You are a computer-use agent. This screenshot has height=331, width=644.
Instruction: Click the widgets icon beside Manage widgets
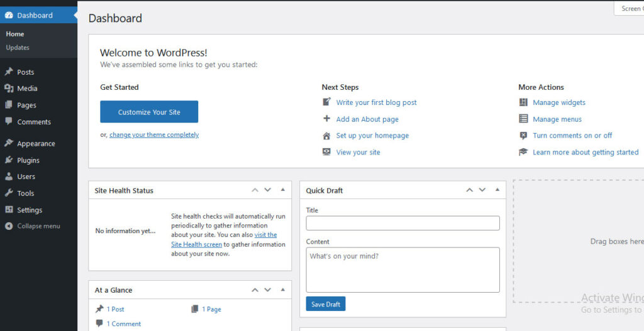(x=523, y=102)
